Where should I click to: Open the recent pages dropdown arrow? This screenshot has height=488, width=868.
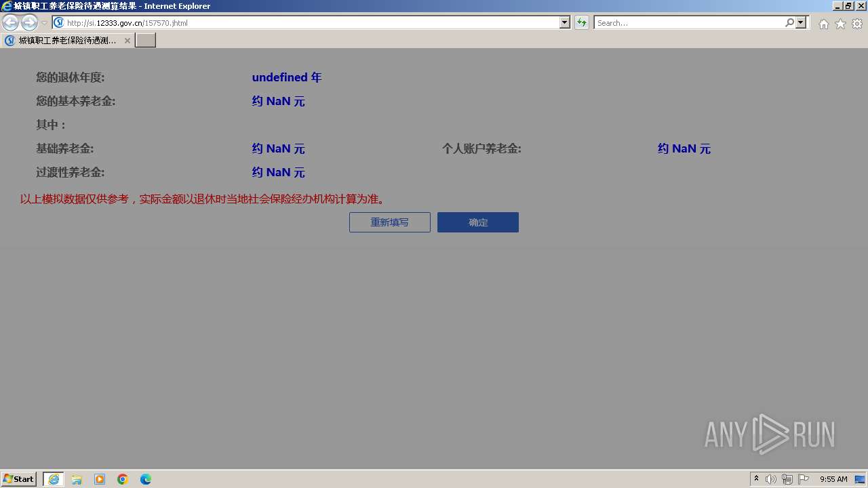[x=44, y=23]
